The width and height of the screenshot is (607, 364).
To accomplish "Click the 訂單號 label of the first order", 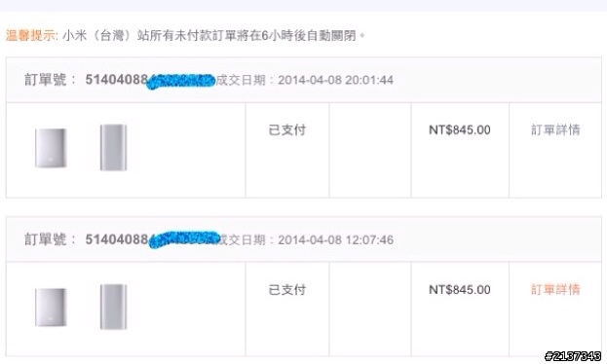I will [45, 80].
